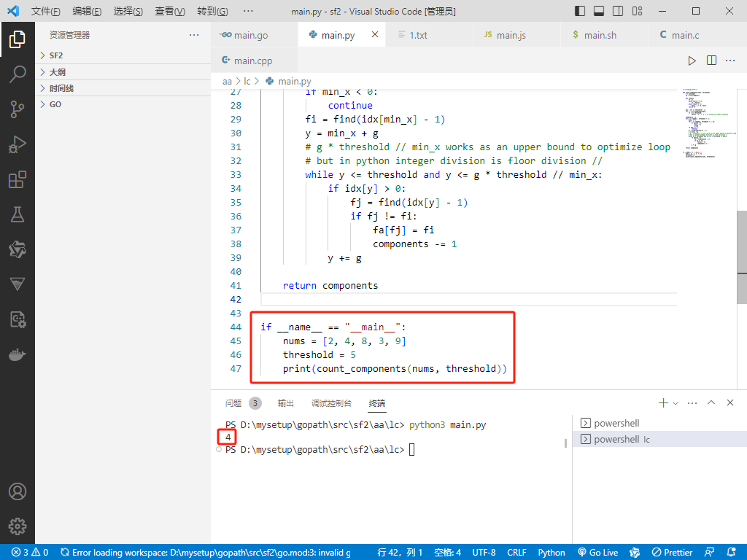Screen dimensions: 747x560
Task: Close the terminal panel
Action: 729,402
